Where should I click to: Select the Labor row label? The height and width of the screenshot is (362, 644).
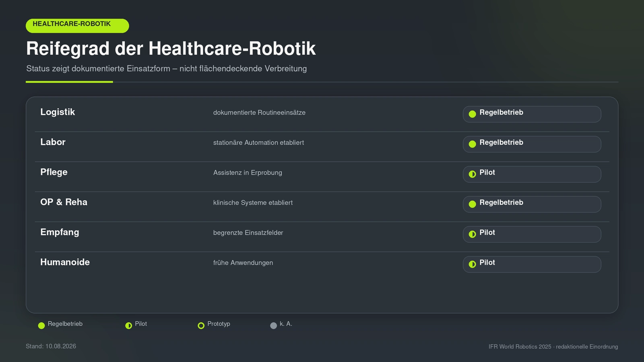53,142
